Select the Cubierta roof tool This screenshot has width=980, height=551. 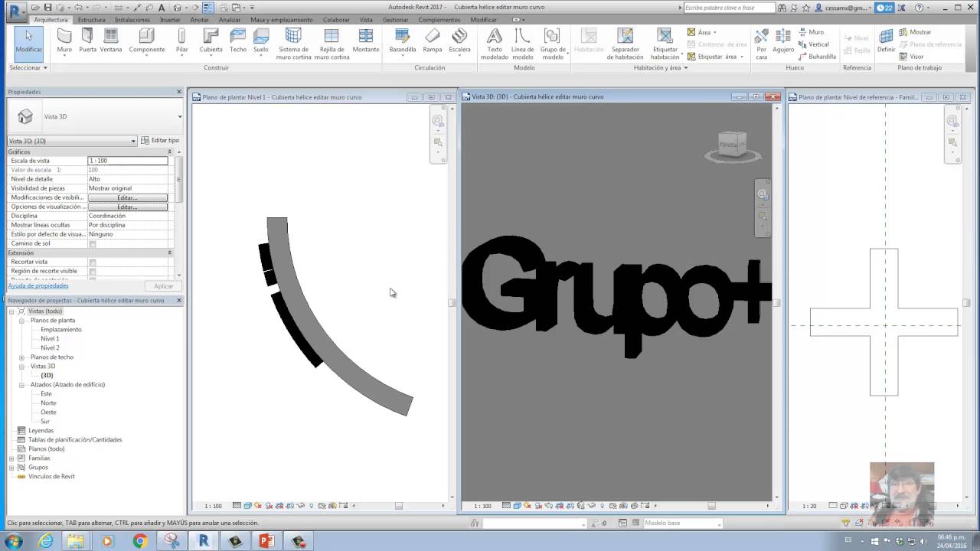tap(211, 41)
